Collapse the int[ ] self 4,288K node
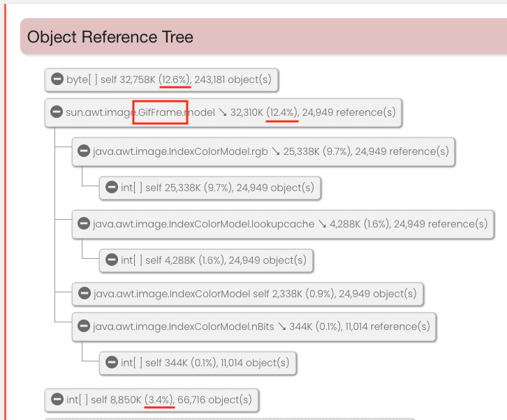 [x=112, y=260]
